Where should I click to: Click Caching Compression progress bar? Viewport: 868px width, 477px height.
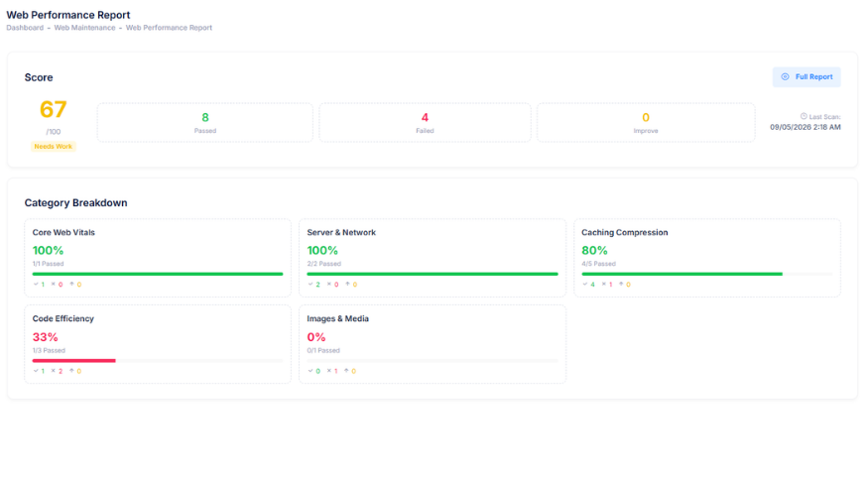click(x=707, y=274)
